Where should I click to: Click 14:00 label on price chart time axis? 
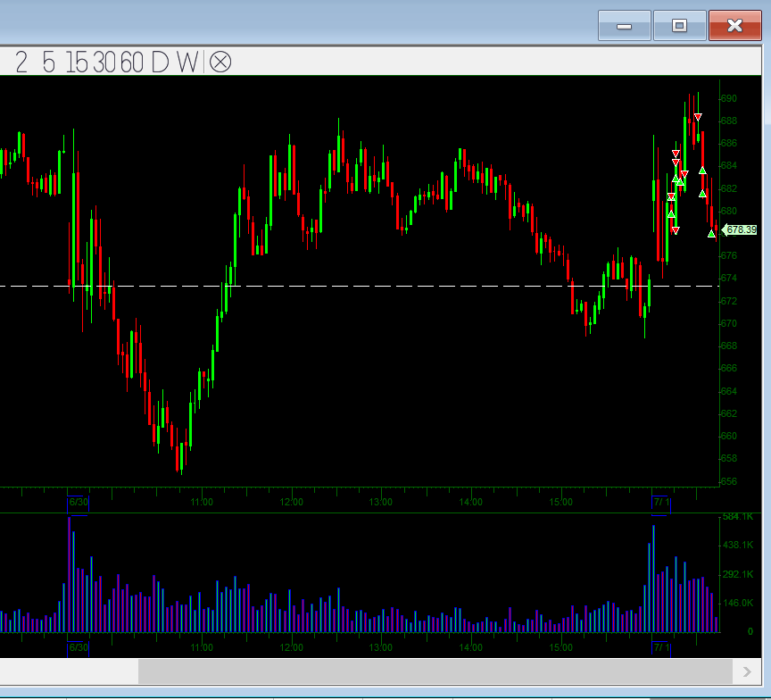click(x=471, y=503)
